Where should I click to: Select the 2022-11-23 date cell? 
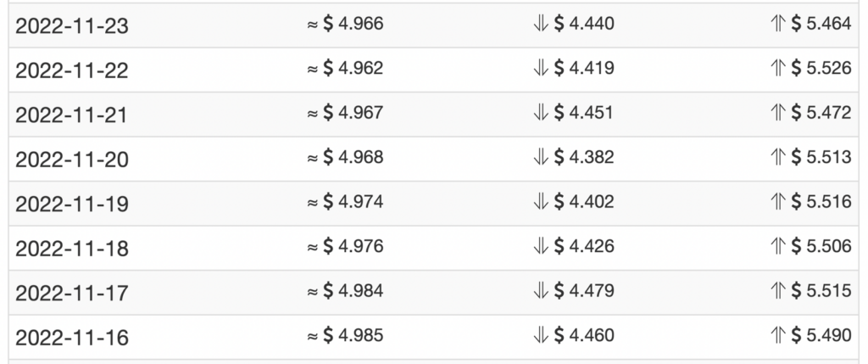pyautogui.click(x=72, y=25)
